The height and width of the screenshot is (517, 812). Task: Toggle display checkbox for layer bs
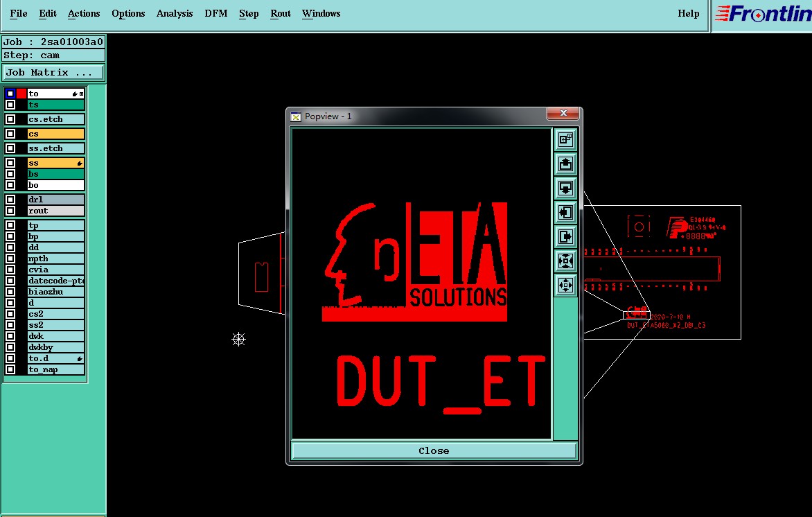pyautogui.click(x=10, y=174)
